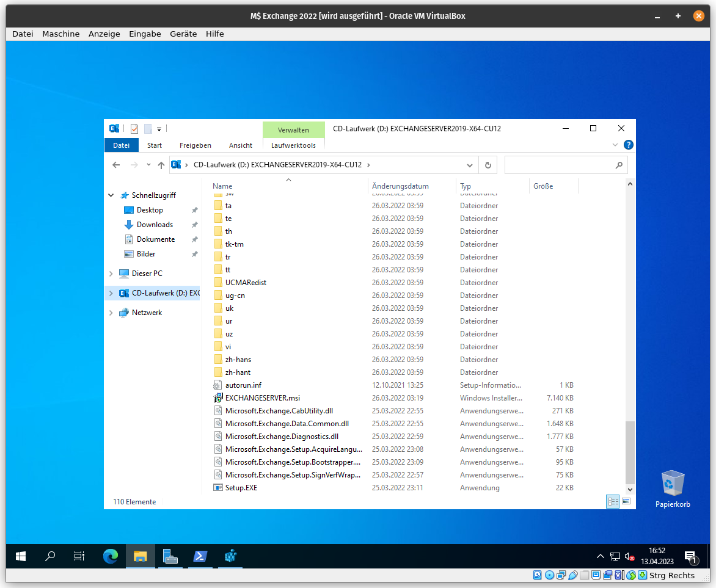Open Dokumente in quick access

tap(156, 239)
